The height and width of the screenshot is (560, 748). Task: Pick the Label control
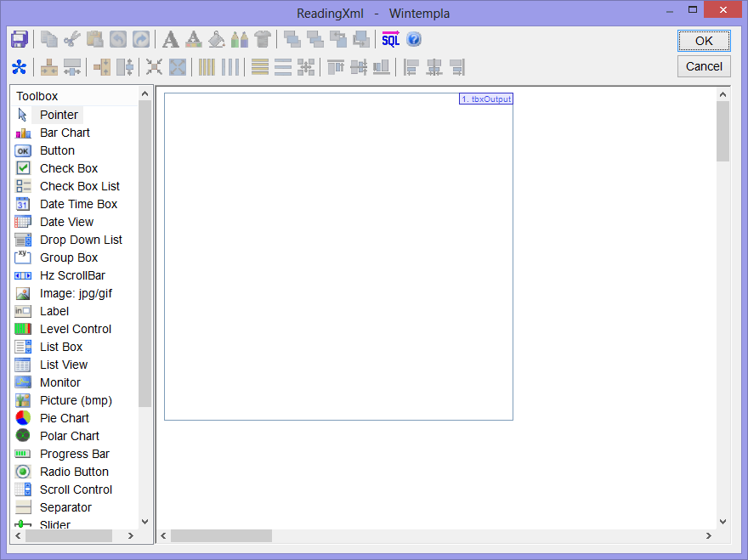coord(54,311)
